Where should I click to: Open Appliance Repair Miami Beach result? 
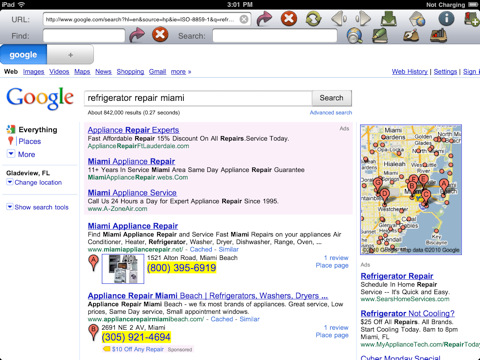point(208,296)
